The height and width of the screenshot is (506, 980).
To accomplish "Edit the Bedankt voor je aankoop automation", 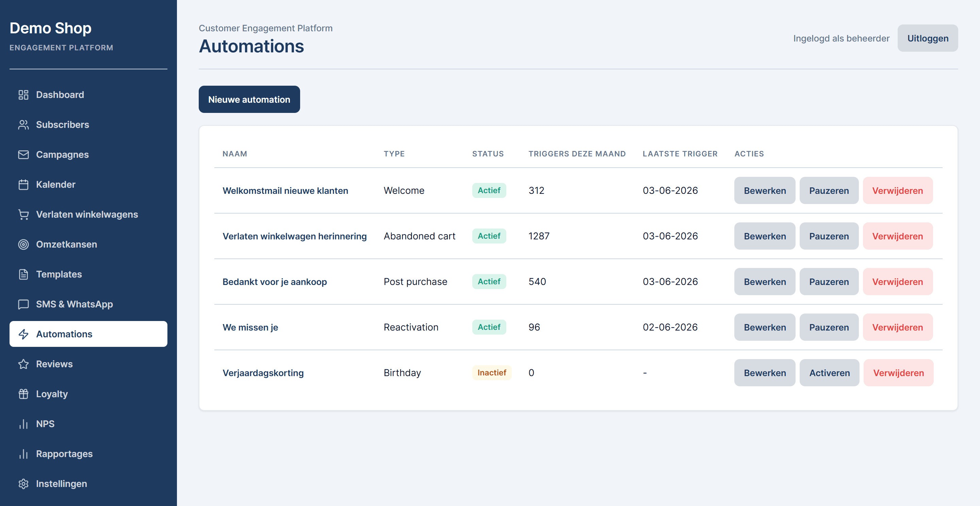I will coord(765,282).
